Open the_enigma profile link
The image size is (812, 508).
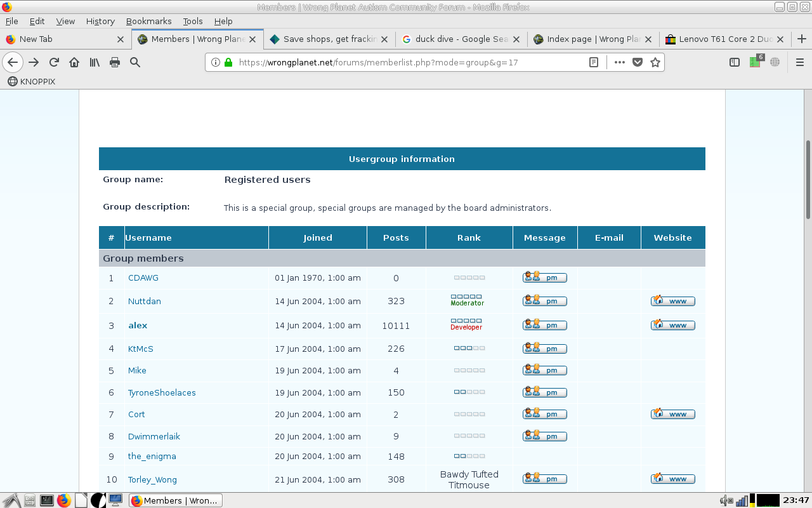[152, 456]
